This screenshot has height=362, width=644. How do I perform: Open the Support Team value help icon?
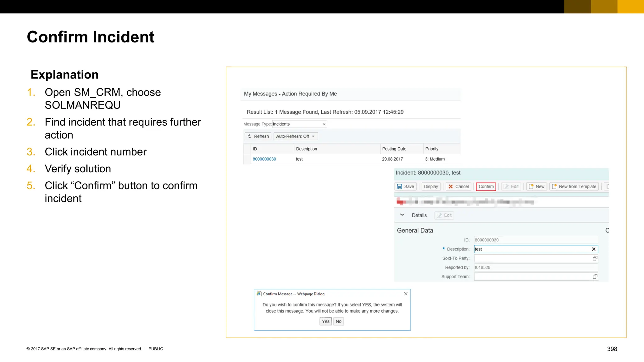coord(595,277)
